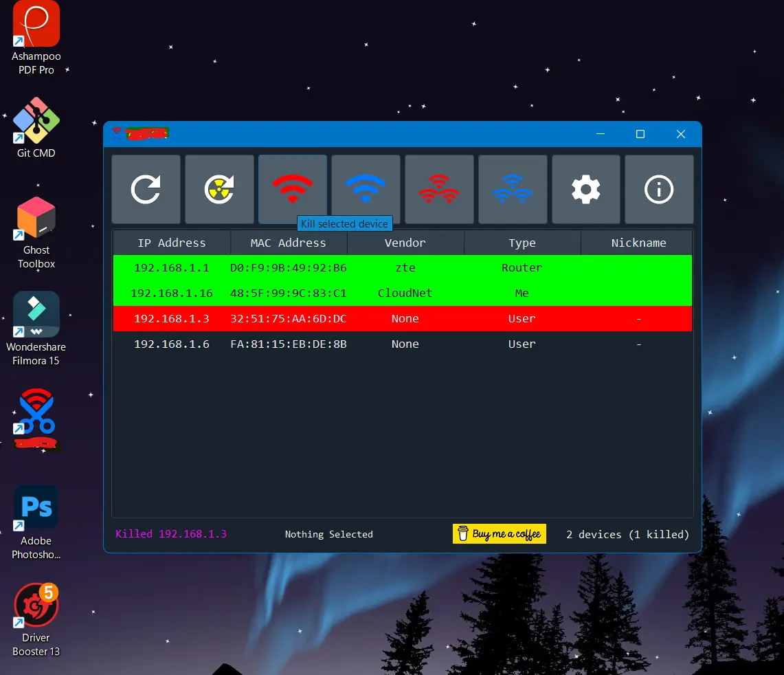This screenshot has height=675, width=784.
Task: Click the nickname dash for 192.168.1.6
Action: click(x=638, y=344)
